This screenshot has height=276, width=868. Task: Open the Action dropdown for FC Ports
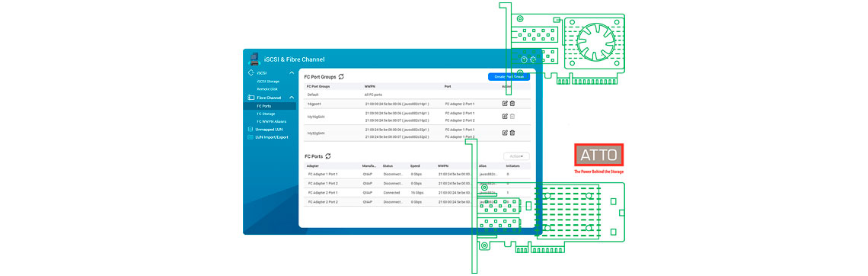[x=516, y=157]
